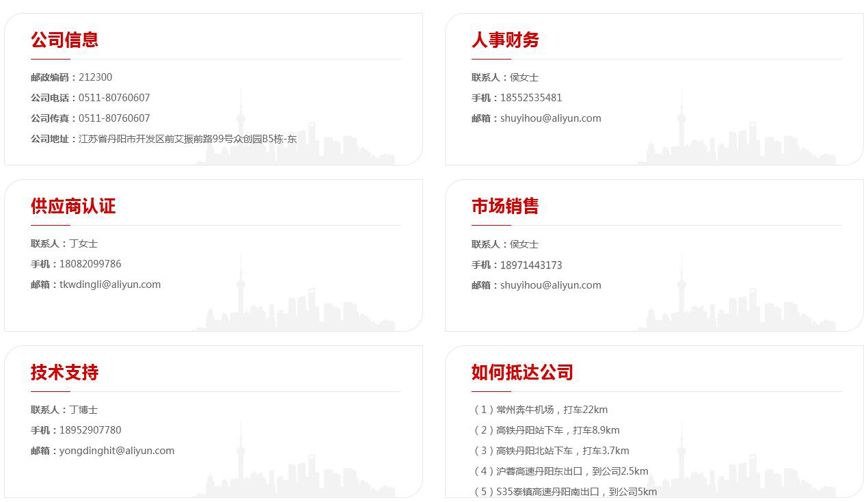Click the 市场销售 section heading
Image resolution: width=868 pixels, height=502 pixels.
[505, 206]
